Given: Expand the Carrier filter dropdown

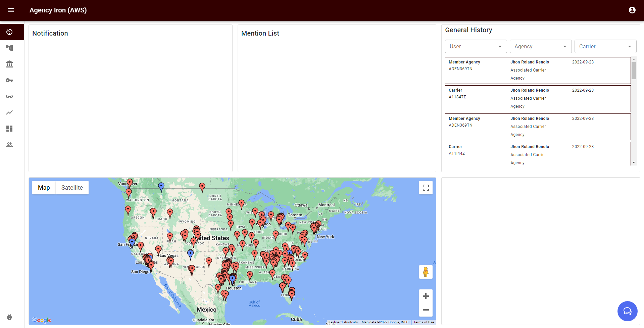Looking at the screenshot, I should [605, 46].
